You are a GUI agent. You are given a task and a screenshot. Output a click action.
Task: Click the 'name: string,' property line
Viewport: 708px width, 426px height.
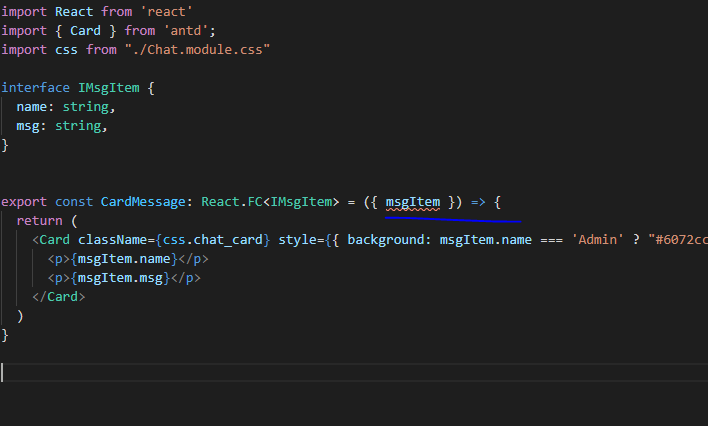(66, 107)
